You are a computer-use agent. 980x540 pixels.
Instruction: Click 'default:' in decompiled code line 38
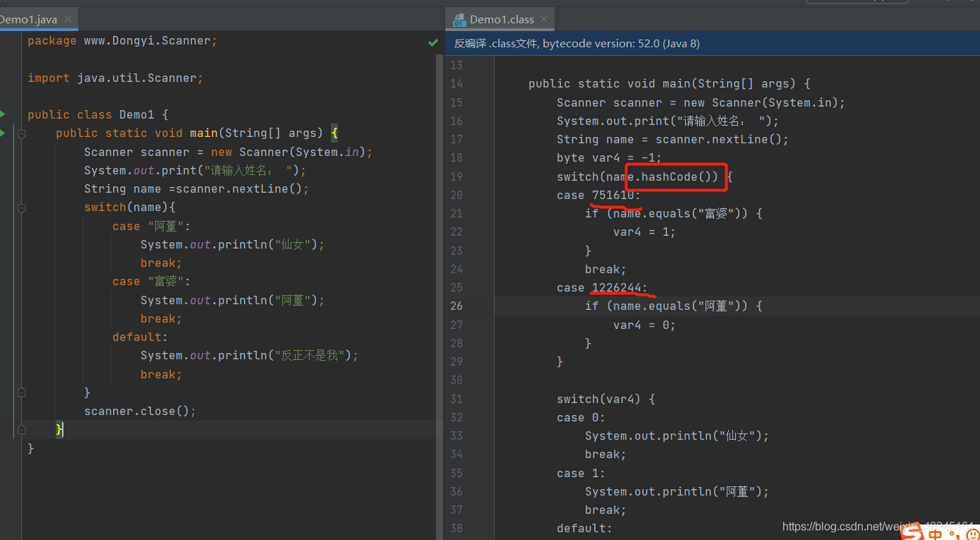tap(585, 528)
